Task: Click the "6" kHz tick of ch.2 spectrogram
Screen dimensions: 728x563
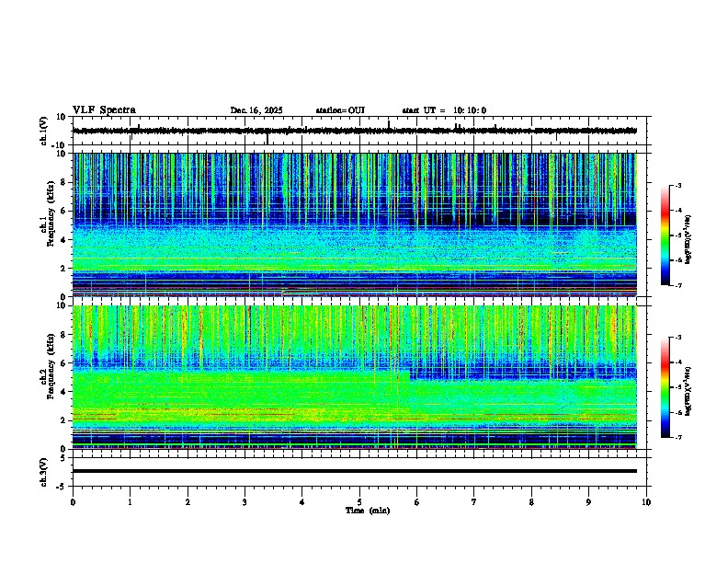Action: coord(65,362)
